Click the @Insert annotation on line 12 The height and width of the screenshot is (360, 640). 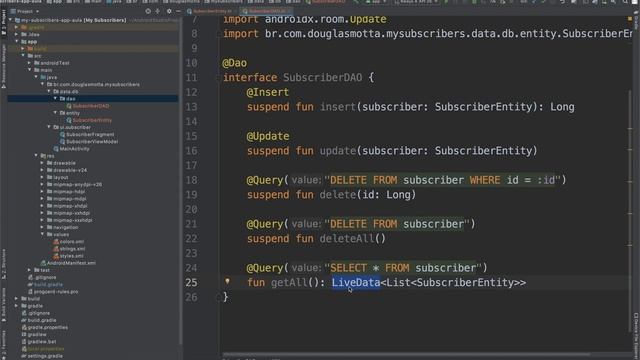click(x=267, y=92)
